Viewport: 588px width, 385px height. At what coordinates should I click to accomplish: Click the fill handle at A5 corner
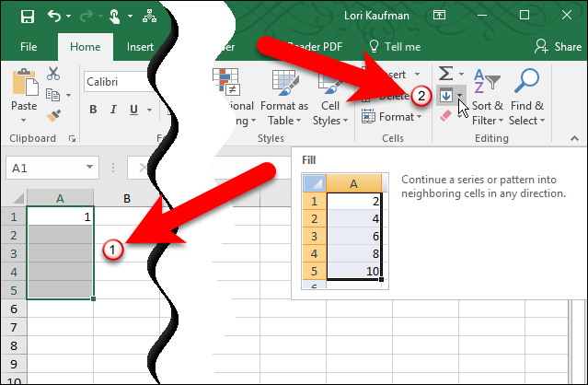[x=93, y=298]
